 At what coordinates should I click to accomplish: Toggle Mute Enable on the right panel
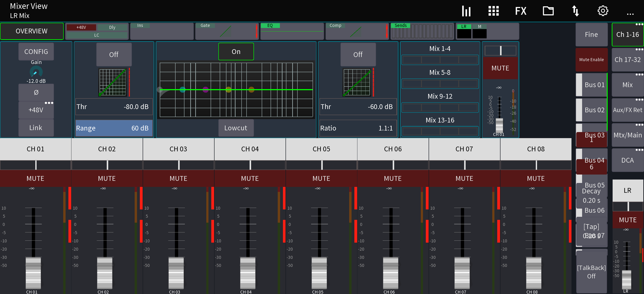(x=591, y=60)
